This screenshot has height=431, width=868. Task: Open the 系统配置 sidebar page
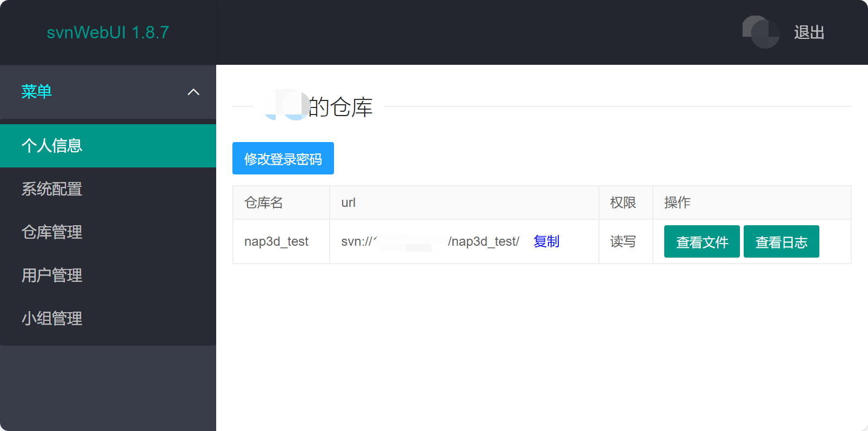[52, 189]
